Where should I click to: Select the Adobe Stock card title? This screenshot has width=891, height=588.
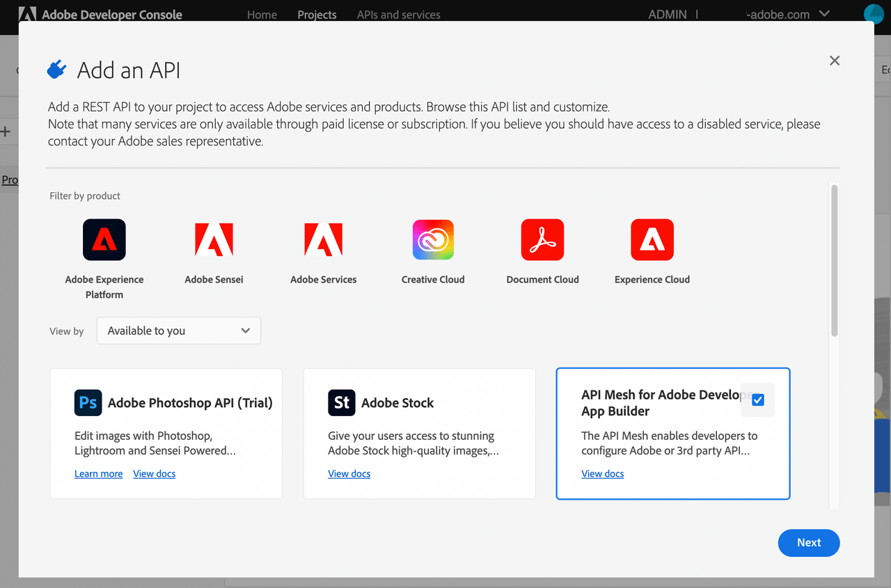[397, 403]
